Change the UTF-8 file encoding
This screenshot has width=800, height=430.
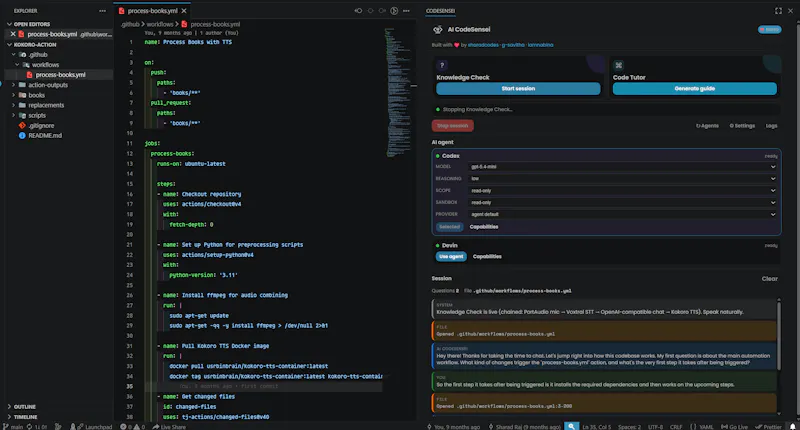tap(656, 427)
